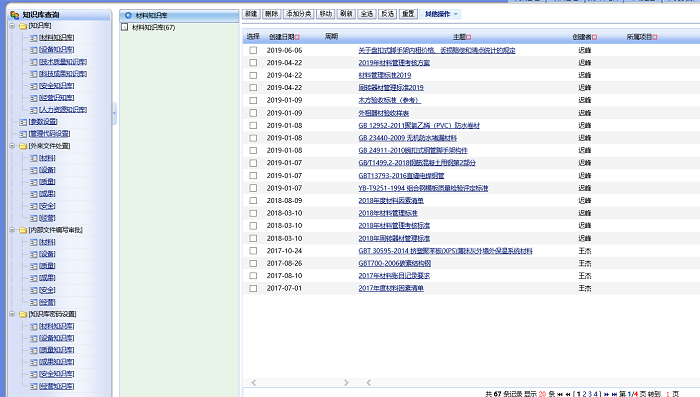Click the page icon beside [参数设置]

coord(23,122)
